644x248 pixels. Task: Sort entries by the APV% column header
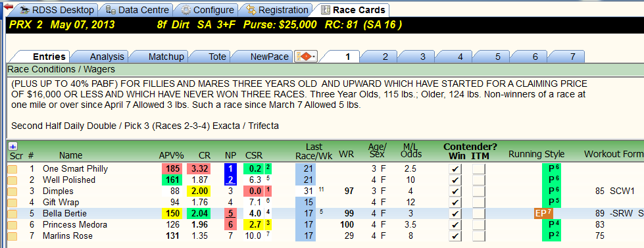tap(171, 155)
